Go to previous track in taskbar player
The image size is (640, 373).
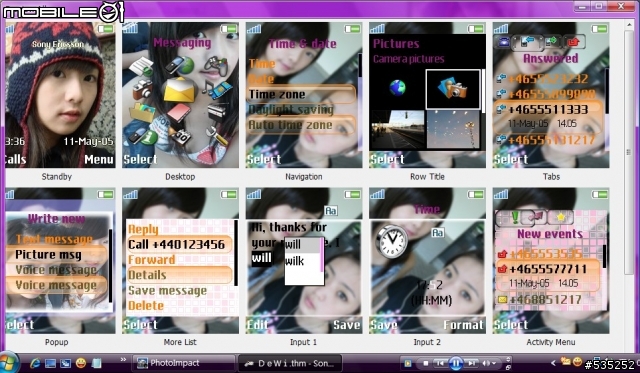[x=440, y=363]
